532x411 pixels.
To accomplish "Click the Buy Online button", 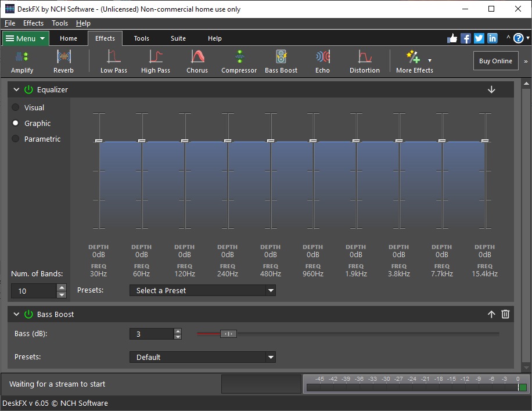I will 495,60.
